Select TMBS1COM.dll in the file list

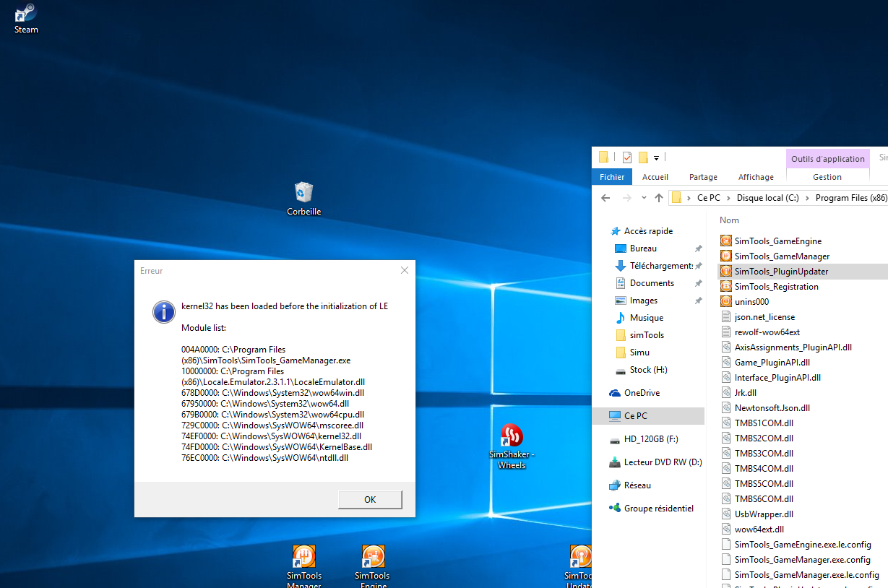click(x=764, y=423)
